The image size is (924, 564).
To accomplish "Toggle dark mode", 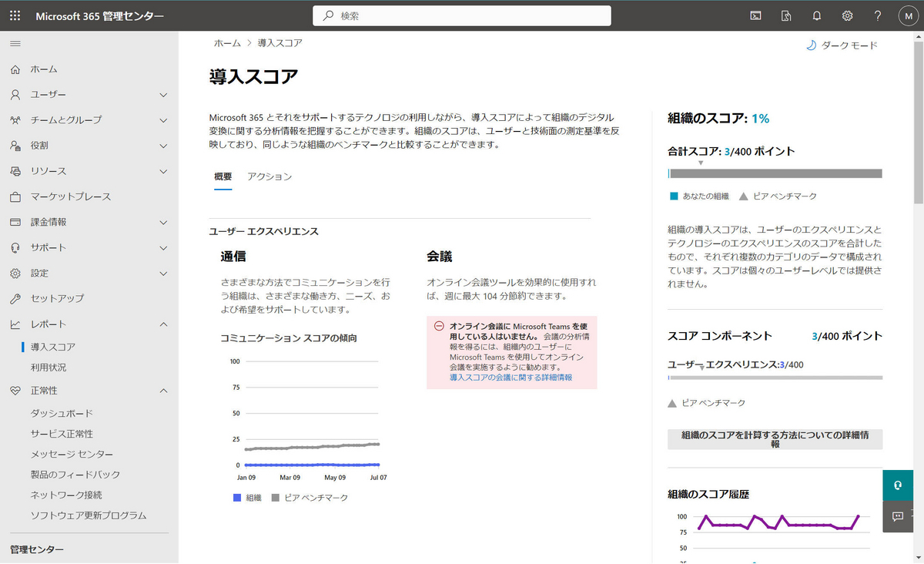I will point(842,45).
